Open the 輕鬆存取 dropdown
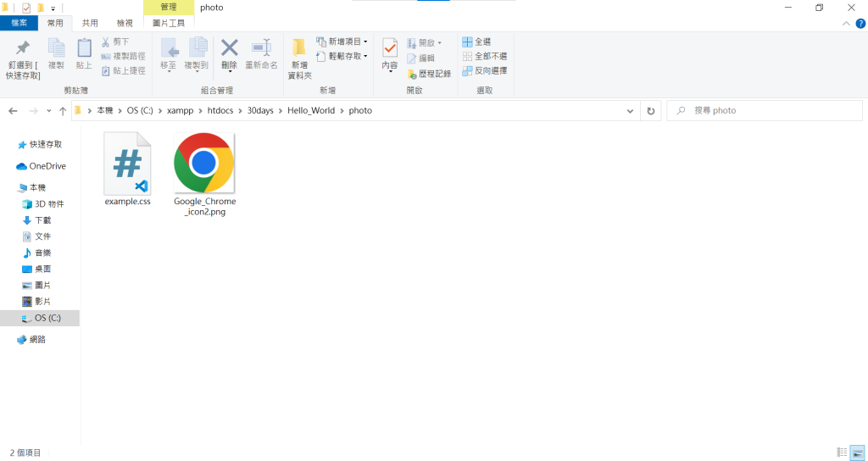The height and width of the screenshot is (461, 868). (x=342, y=56)
